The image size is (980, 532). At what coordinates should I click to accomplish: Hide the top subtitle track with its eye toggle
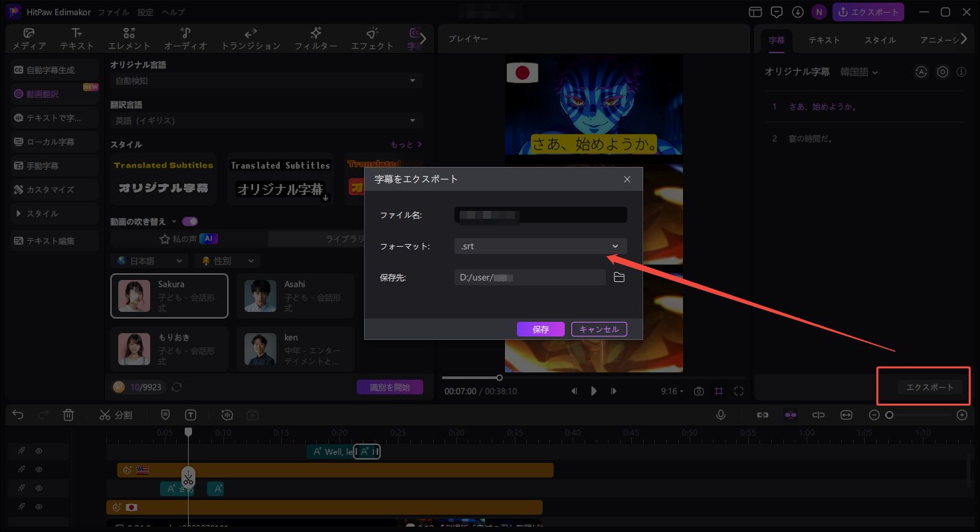pos(40,450)
